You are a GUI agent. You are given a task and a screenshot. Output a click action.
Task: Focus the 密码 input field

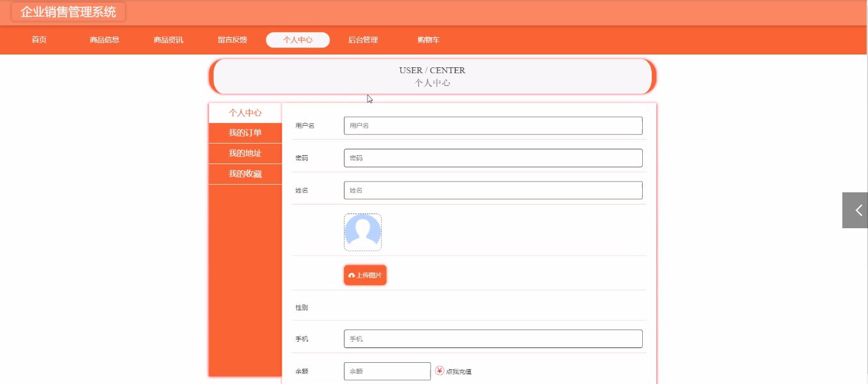click(493, 158)
